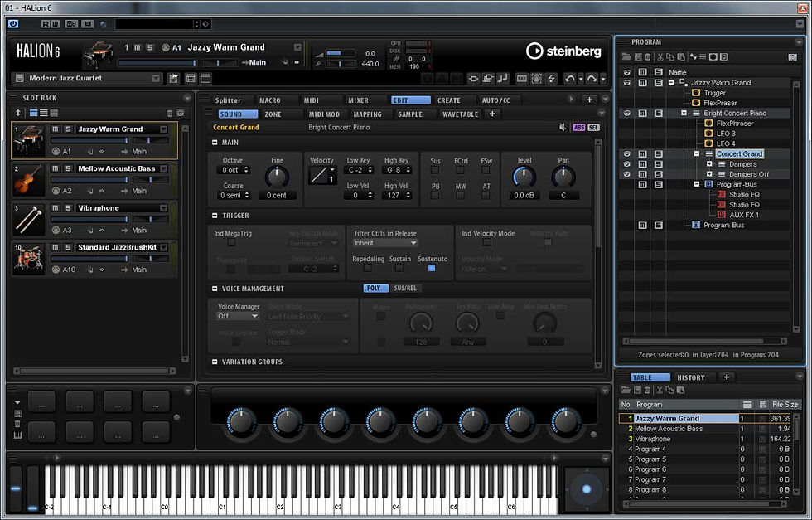Click the mute speaker icon beside ABS

563,127
